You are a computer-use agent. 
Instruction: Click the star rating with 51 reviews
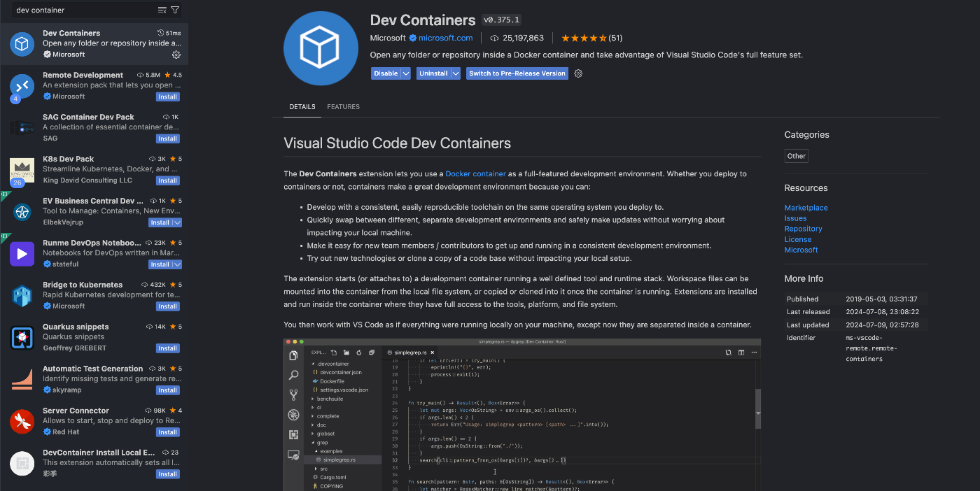(x=591, y=38)
